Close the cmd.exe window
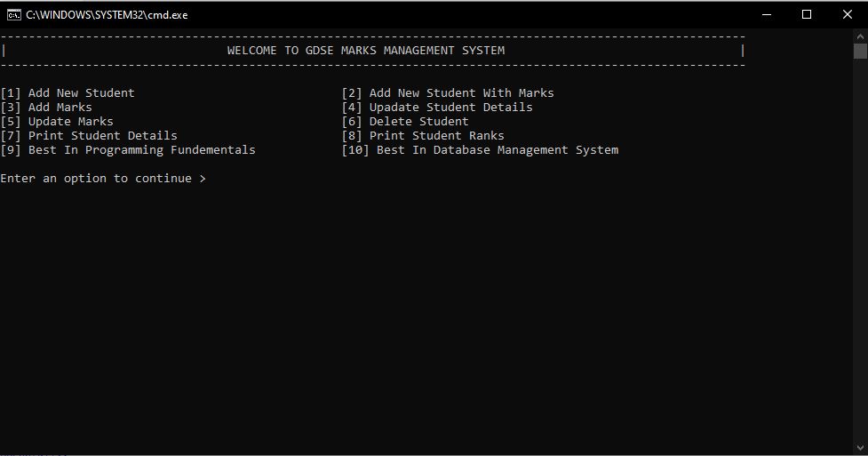 pyautogui.click(x=847, y=15)
